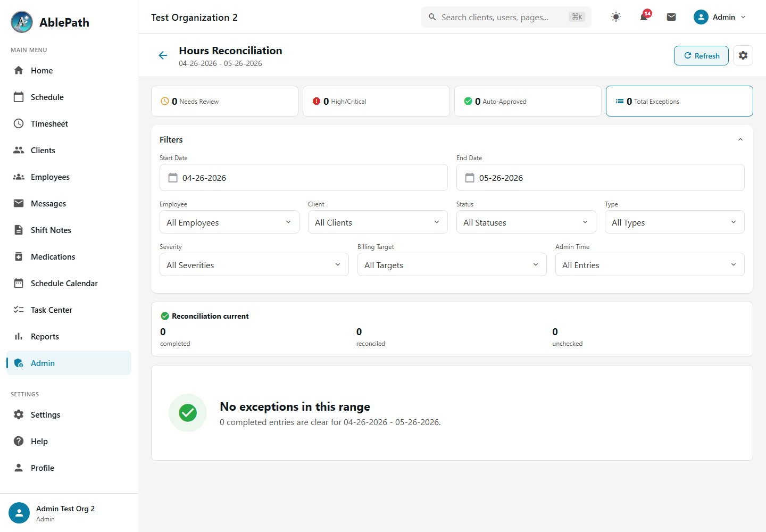Open the All Severities dropdown
766x532 pixels.
pos(254,264)
